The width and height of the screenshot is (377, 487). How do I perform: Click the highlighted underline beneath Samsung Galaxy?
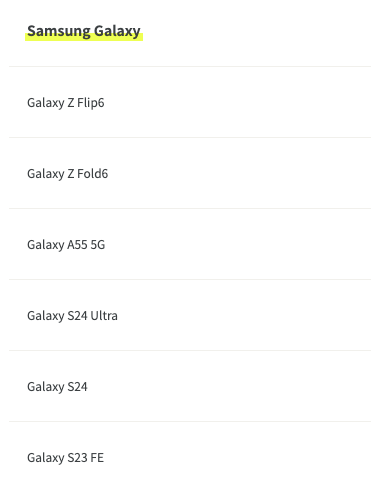84,38
